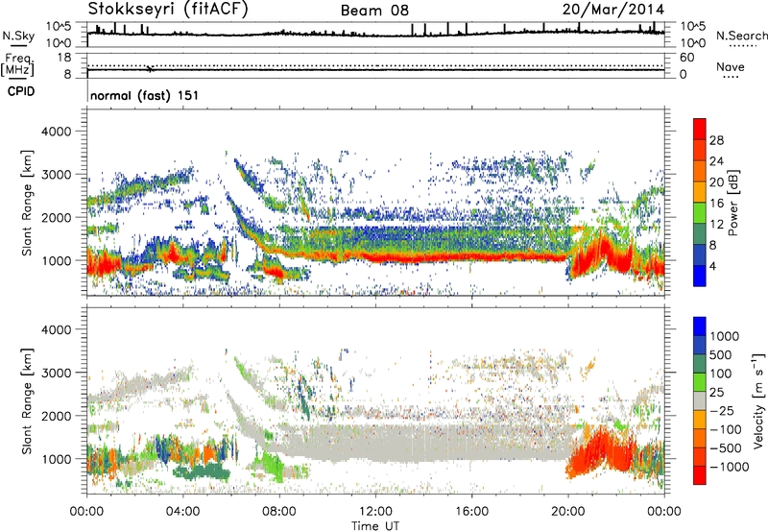Click the '12:00' time tick label

tap(375, 512)
